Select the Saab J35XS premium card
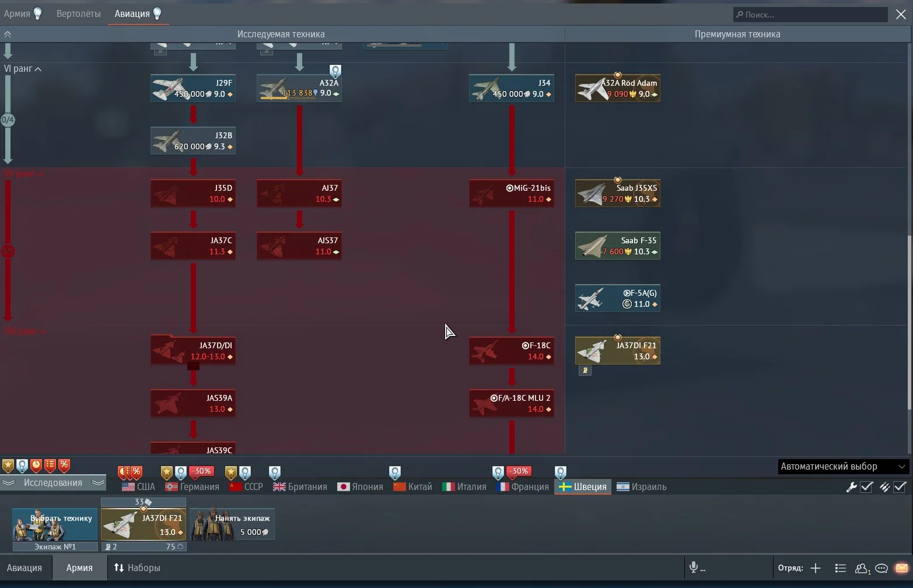 pos(618,193)
